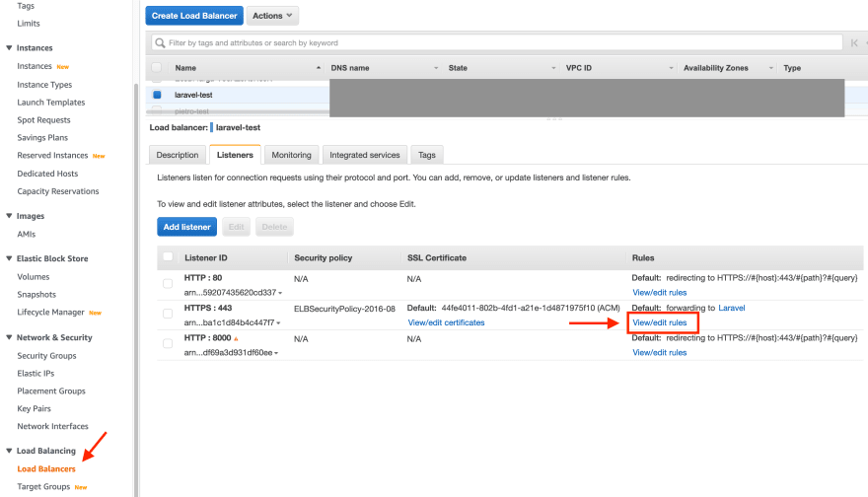Toggle the select-all listeners checkbox
Viewport: 868px width, 497px height.
click(x=168, y=256)
